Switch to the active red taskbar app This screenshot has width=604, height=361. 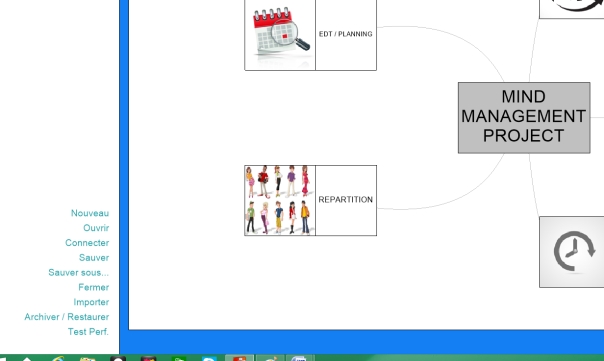(239, 358)
